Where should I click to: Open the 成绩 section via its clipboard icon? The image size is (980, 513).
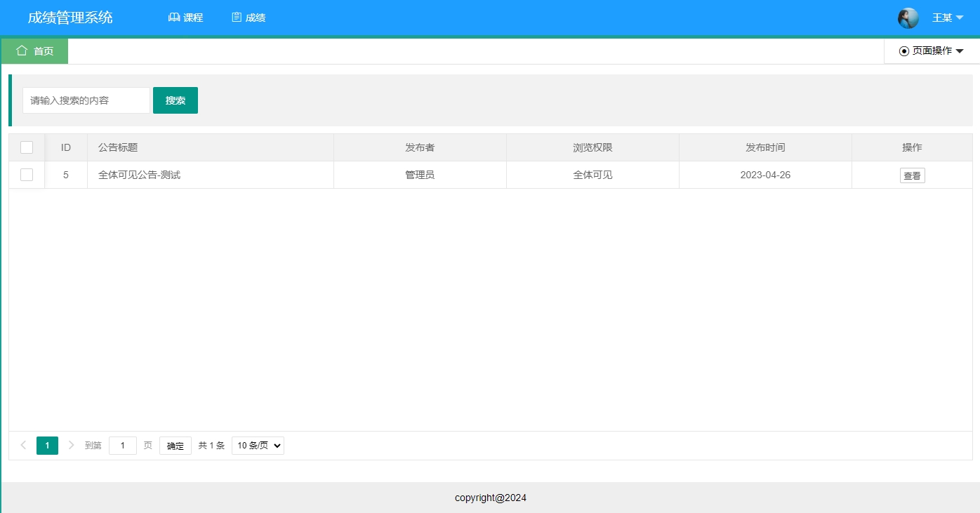[x=237, y=17]
